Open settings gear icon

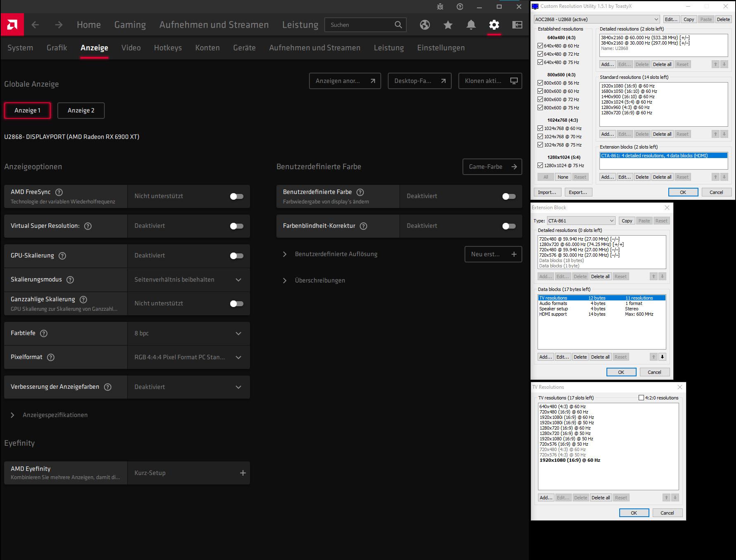(494, 25)
